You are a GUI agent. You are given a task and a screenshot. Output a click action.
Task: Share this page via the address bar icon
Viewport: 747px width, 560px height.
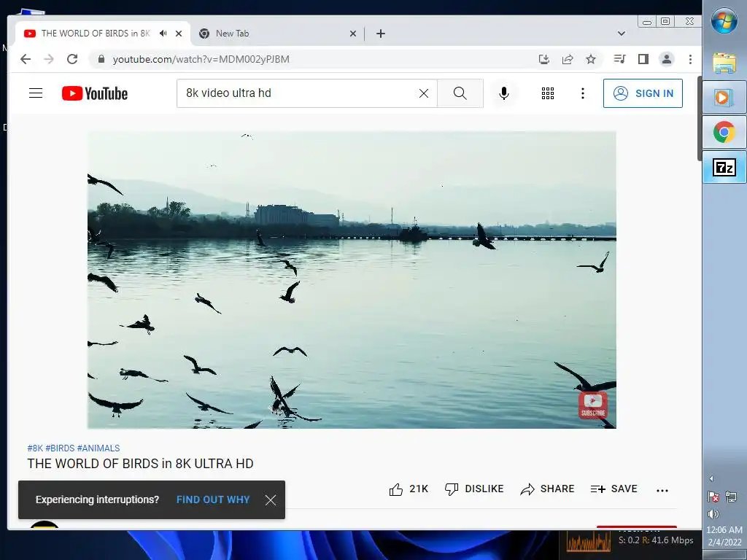(568, 59)
